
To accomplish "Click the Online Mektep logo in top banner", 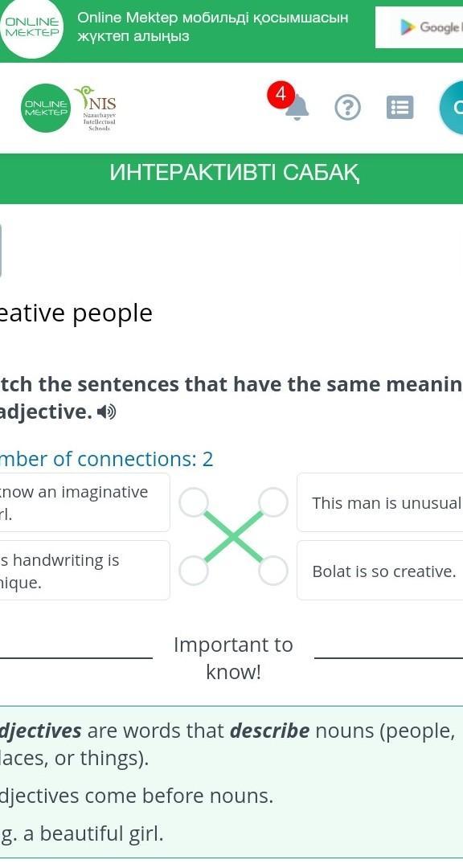I will pyautogui.click(x=33, y=26).
